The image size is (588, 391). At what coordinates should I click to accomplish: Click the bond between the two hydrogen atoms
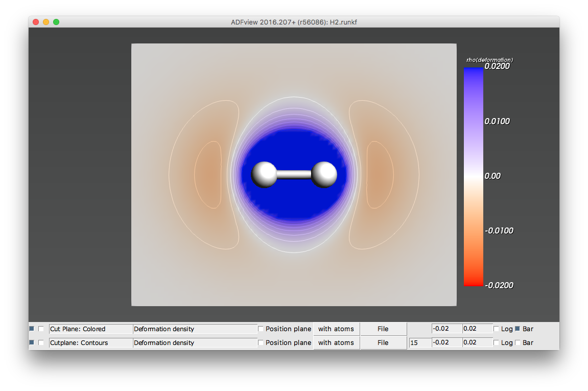tap(295, 174)
